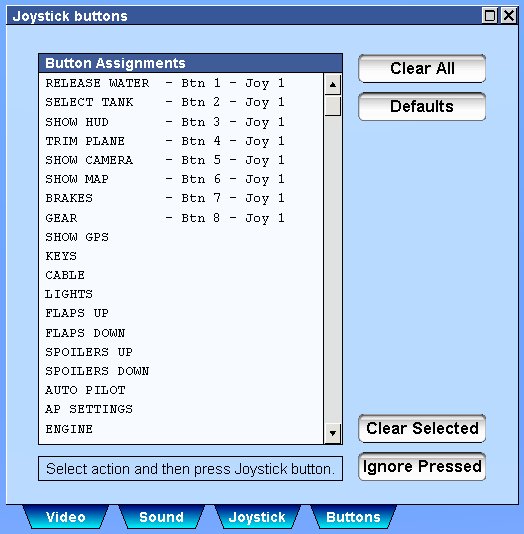Click the Clear All button

pyautogui.click(x=422, y=68)
